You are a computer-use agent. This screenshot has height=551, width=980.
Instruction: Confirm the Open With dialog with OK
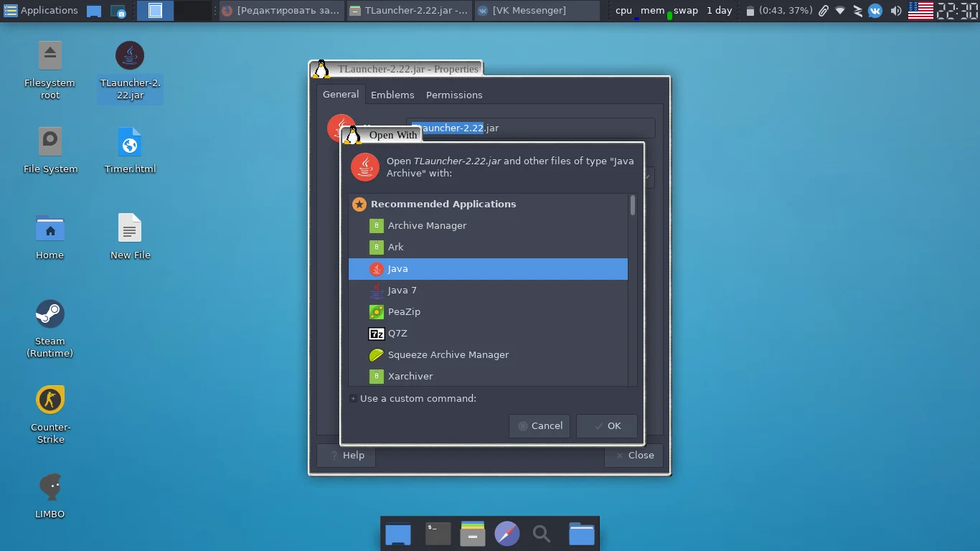[607, 425]
